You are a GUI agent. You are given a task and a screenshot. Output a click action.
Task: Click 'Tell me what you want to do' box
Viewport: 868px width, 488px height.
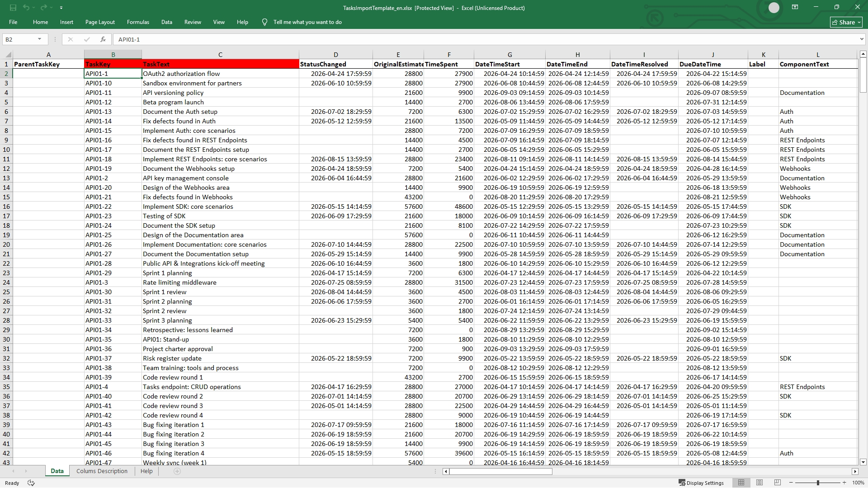pos(307,22)
